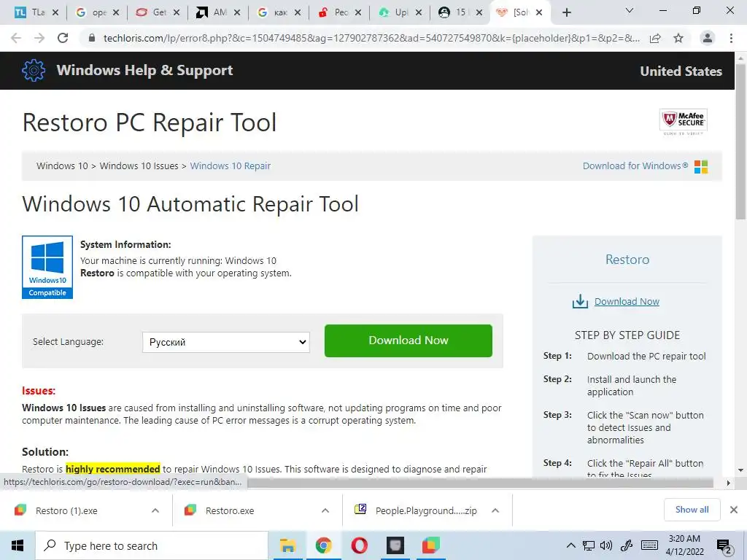Viewport: 747px width, 560px height.
Task: Open network status tray icon
Action: (589, 545)
